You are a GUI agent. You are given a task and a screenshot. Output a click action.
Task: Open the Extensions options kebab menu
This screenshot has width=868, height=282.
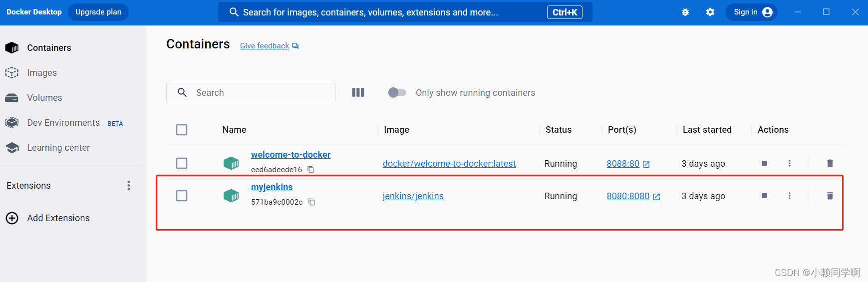tap(129, 186)
